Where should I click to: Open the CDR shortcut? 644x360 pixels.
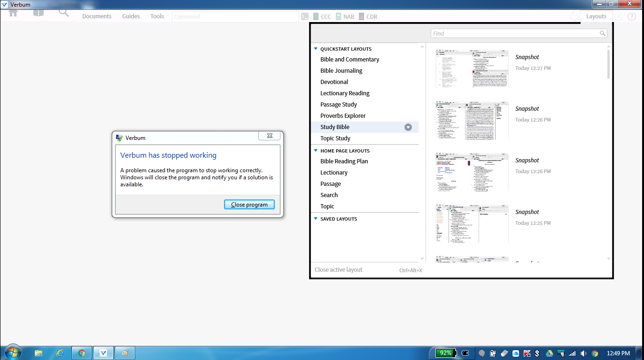(368, 16)
